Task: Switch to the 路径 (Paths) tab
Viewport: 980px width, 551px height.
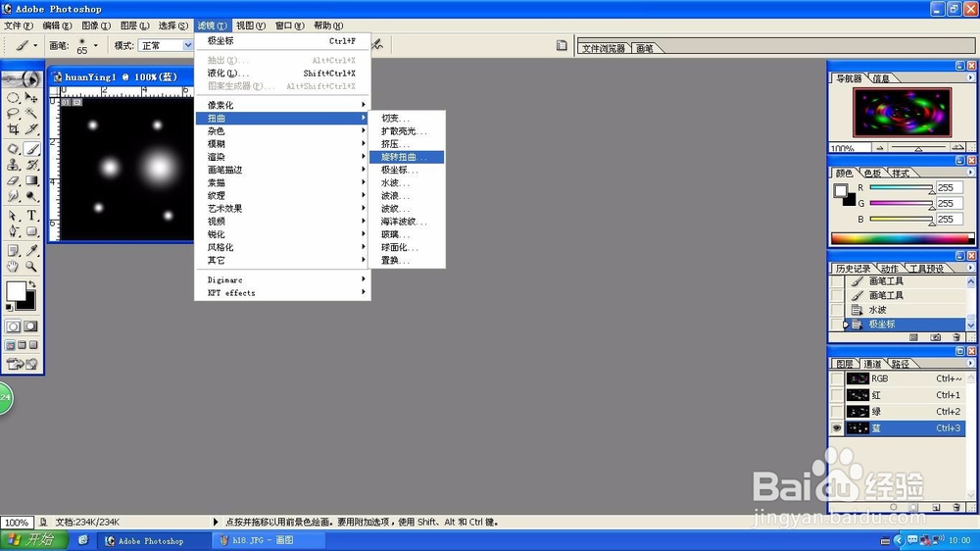Action: 900,364
